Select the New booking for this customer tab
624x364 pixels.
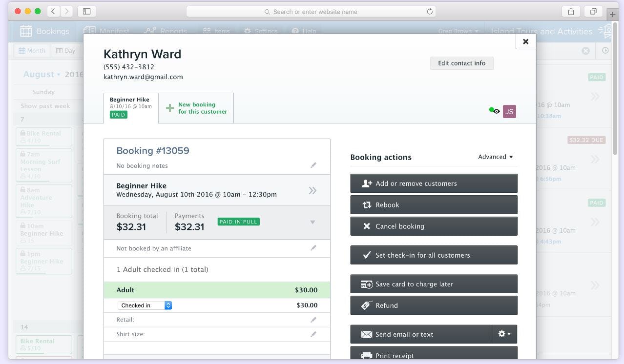[196, 107]
